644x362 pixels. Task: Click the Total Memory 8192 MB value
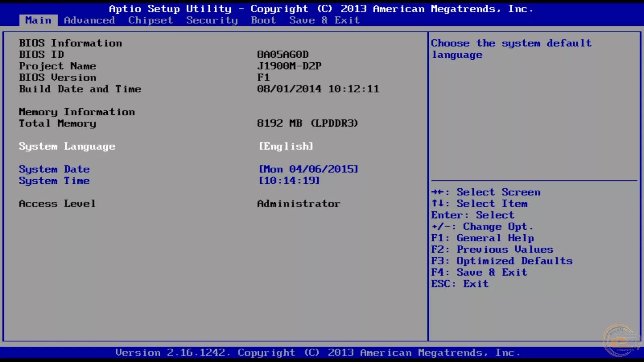(307, 123)
